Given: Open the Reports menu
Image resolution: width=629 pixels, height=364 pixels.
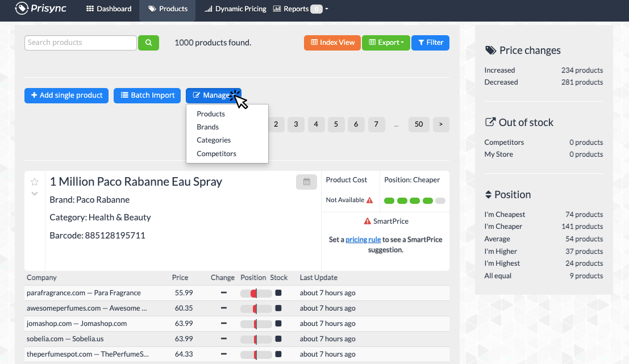Looking at the screenshot, I should 301,9.
